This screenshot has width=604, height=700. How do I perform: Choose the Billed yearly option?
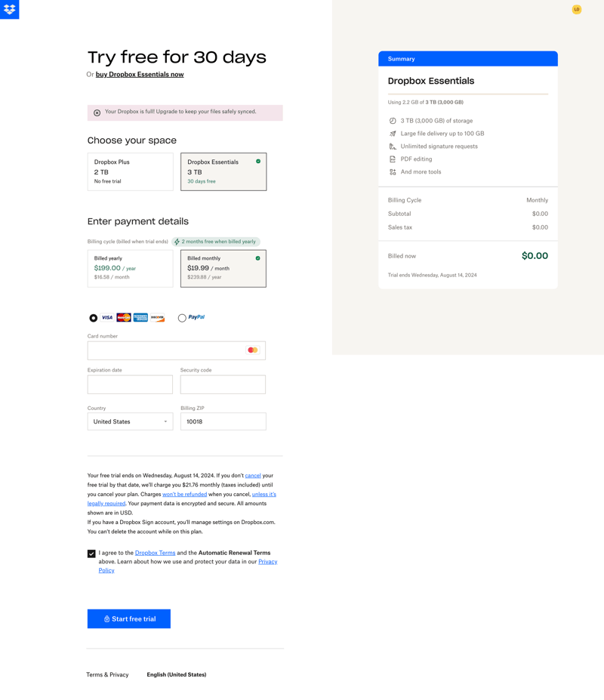point(130,268)
